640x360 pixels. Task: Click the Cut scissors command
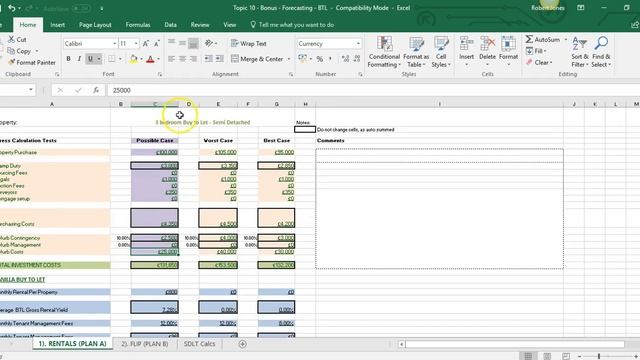[17, 39]
